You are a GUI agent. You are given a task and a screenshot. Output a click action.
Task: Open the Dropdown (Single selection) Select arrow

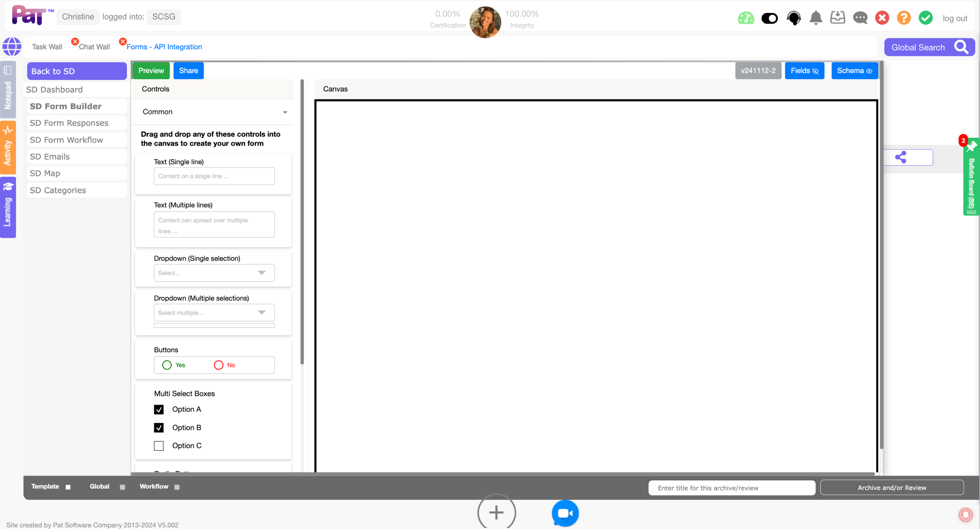(x=261, y=273)
